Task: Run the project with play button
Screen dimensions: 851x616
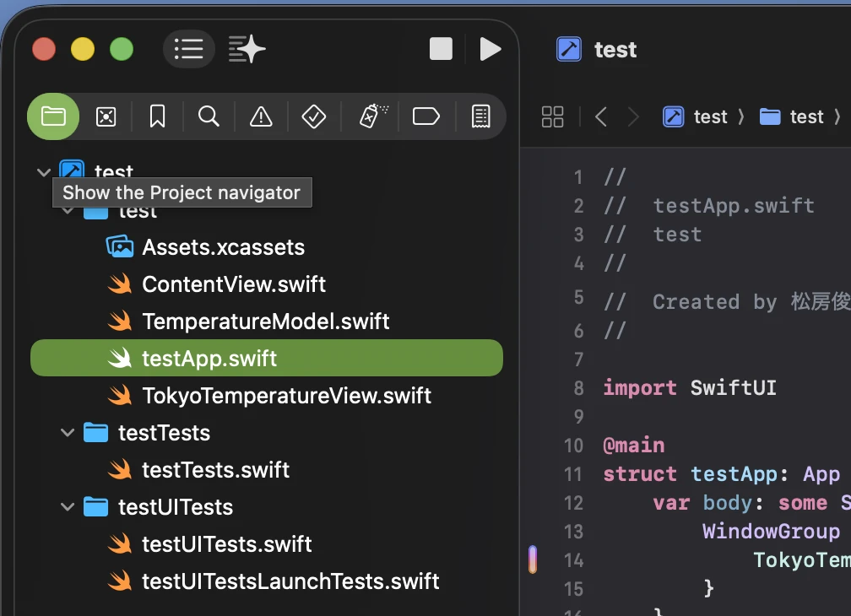Action: click(490, 49)
